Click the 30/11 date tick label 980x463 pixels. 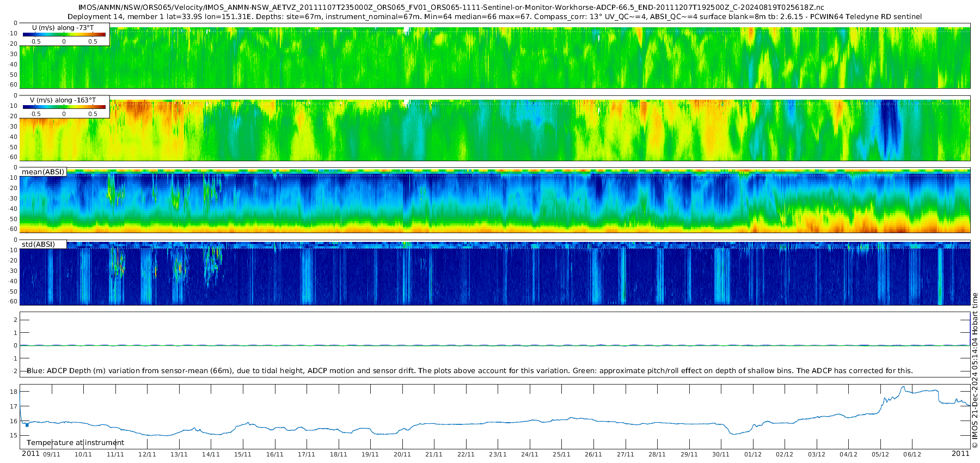coord(721,454)
